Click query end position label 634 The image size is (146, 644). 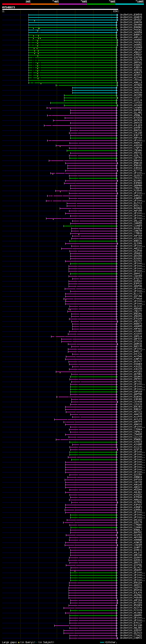coord(115,11)
